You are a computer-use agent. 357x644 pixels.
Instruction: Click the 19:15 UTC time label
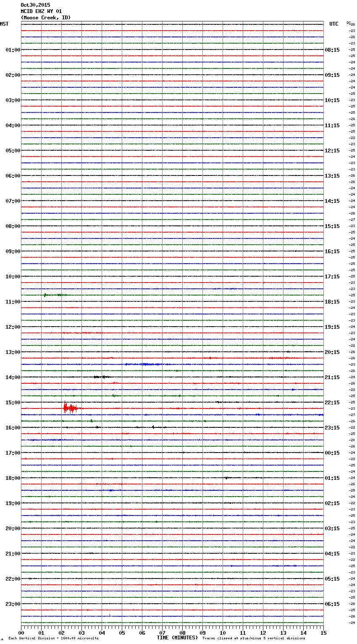332,327
